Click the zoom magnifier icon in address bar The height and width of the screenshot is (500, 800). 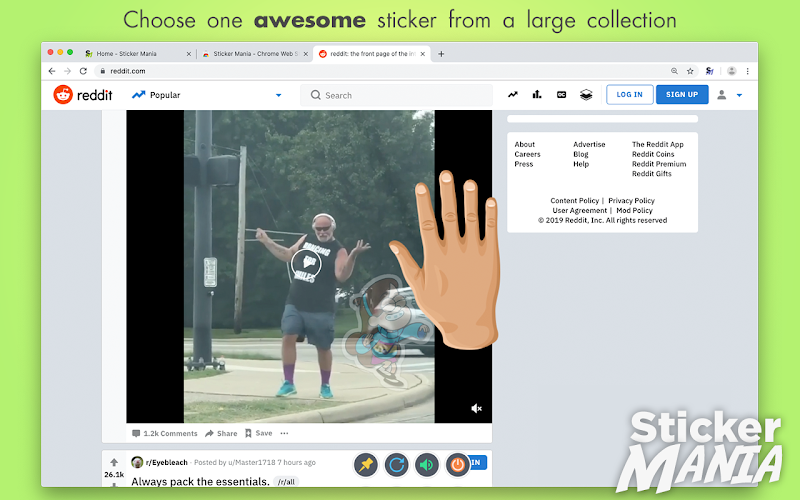[x=674, y=71]
